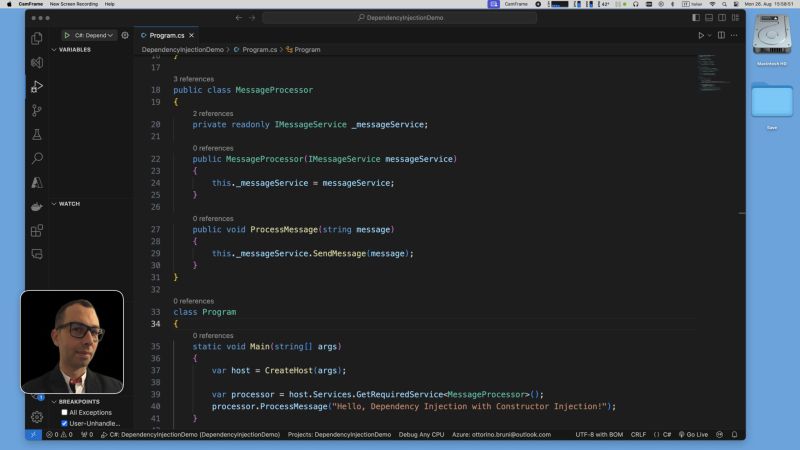This screenshot has width=800, height=450.
Task: Click the Go Live status bar button
Action: [693, 435]
